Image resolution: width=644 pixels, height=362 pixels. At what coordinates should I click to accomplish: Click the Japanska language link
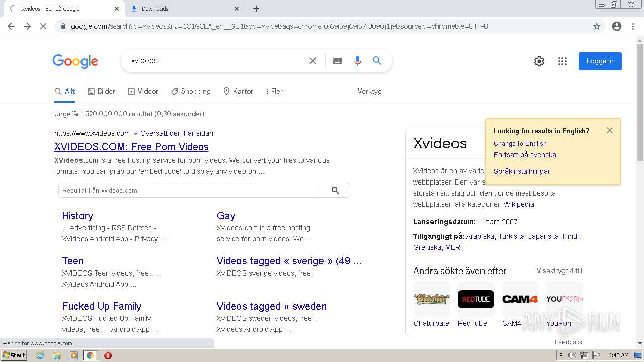543,236
